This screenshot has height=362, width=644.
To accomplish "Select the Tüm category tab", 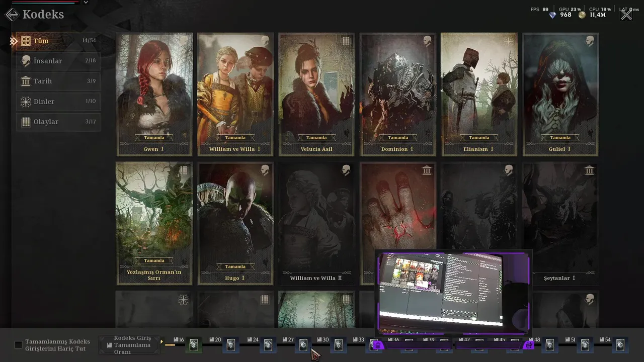I will (58, 41).
